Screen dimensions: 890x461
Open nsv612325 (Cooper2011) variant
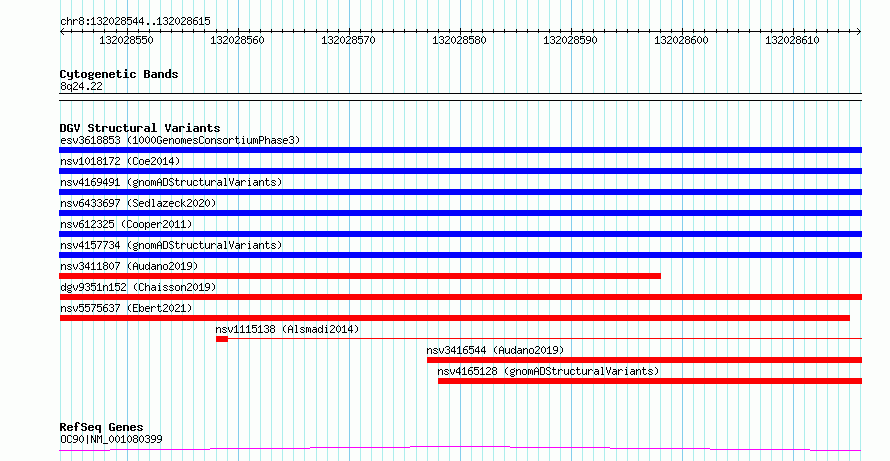click(x=126, y=224)
